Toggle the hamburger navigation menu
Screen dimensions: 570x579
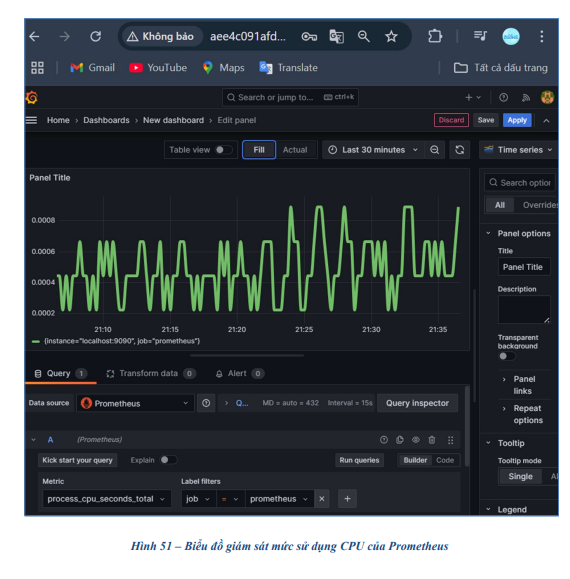point(31,120)
